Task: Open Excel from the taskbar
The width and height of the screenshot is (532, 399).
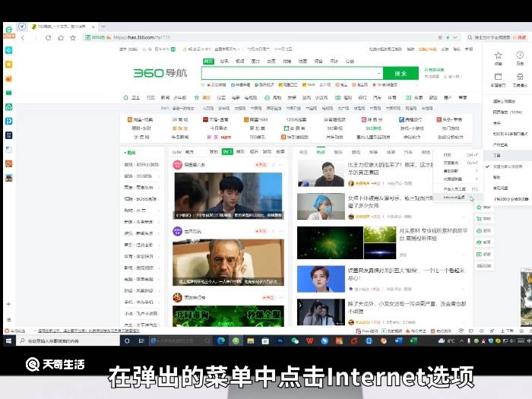Action: 413,340
